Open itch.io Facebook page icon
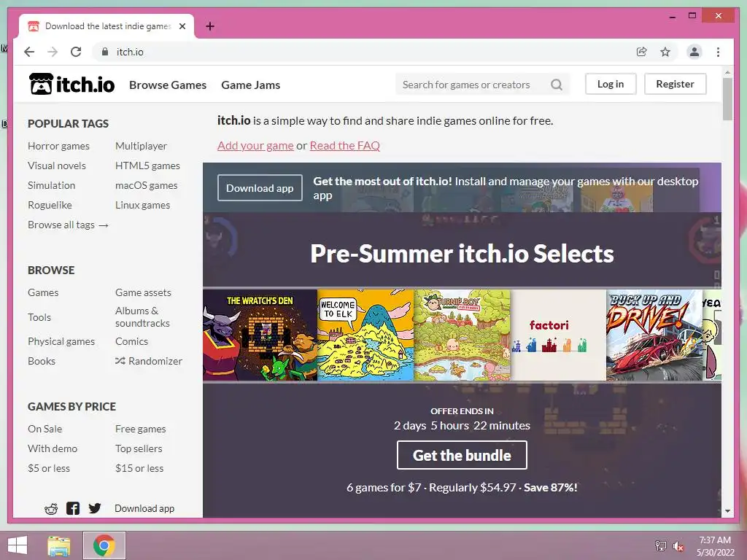Viewport: 747px width, 560px height. click(x=73, y=508)
